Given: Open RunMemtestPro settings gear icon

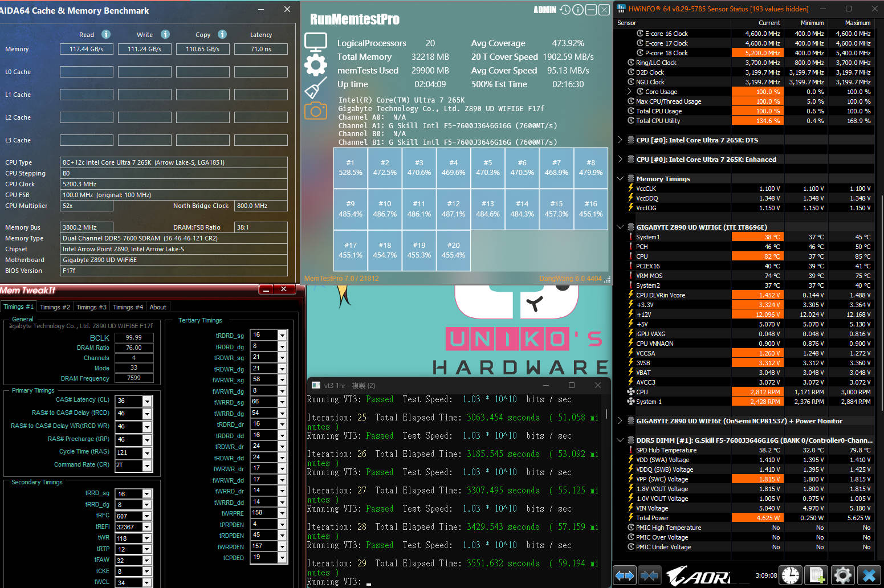Looking at the screenshot, I should click(315, 65).
